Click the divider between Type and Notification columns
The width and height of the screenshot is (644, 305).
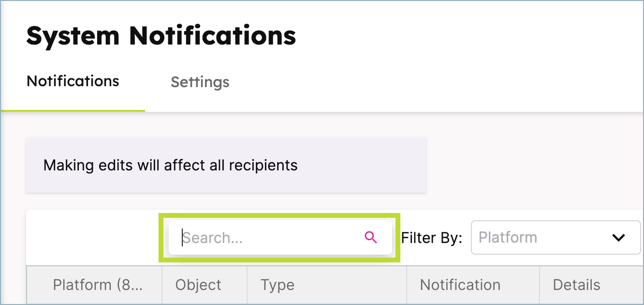[407, 285]
